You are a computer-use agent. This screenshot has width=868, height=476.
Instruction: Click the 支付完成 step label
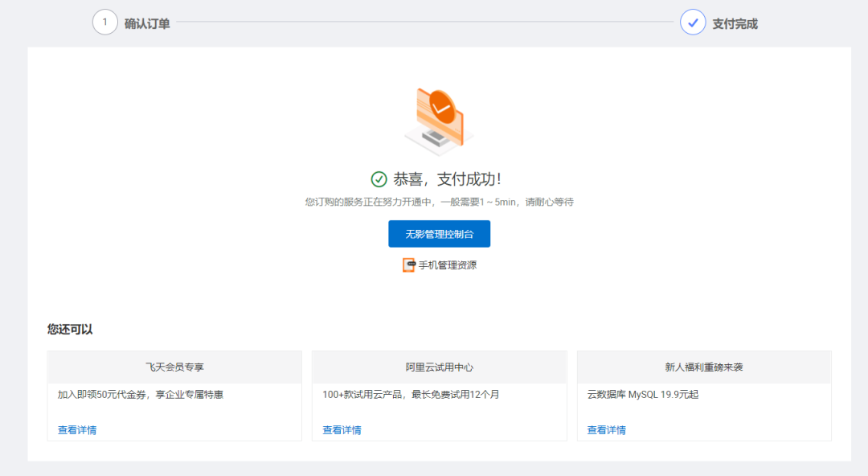coord(735,24)
